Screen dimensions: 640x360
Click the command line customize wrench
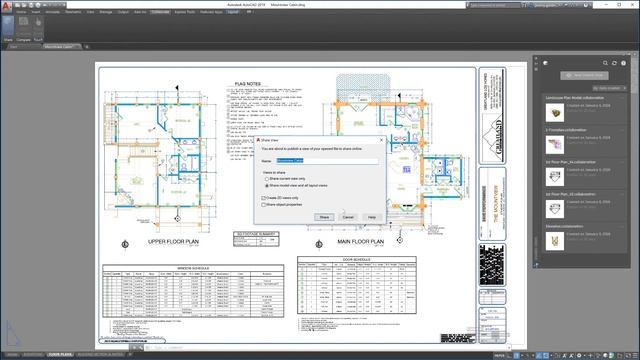(x=141, y=348)
